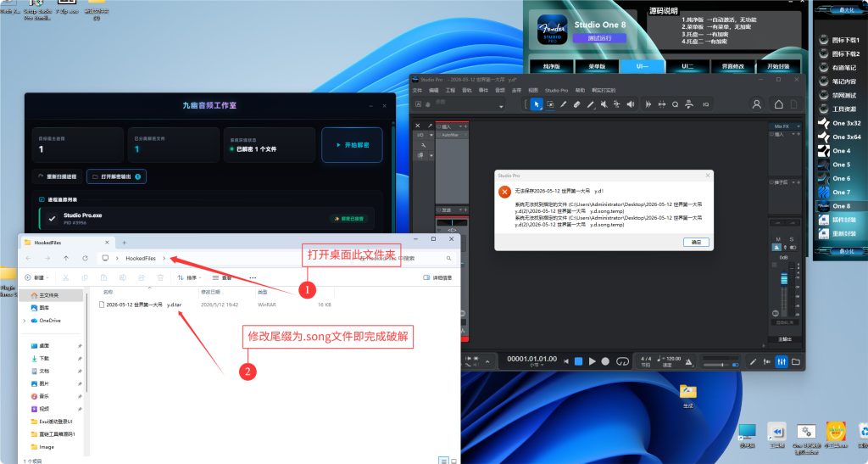Image resolution: width=868 pixels, height=464 pixels.
Task: Expand the 新建 dropdown in File Explorer
Action: click(x=36, y=277)
